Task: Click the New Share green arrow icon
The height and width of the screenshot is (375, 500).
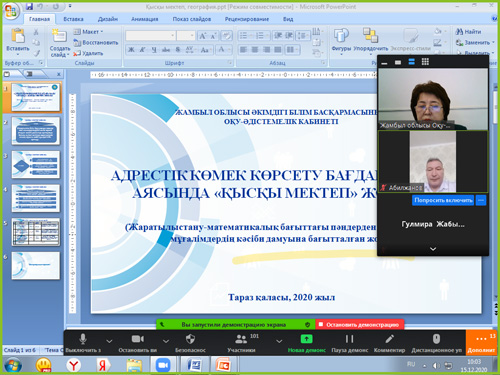Action: click(x=306, y=339)
